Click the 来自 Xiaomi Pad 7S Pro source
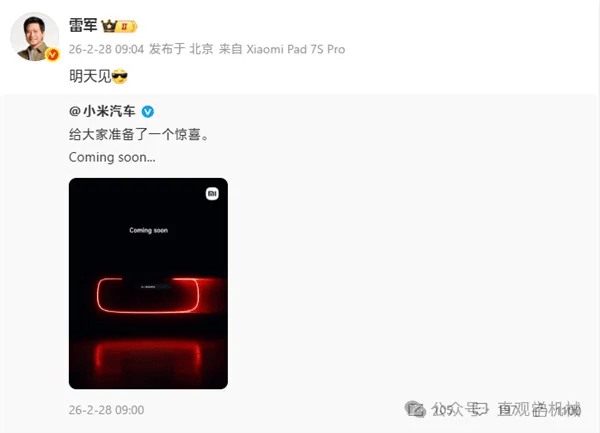 click(282, 49)
